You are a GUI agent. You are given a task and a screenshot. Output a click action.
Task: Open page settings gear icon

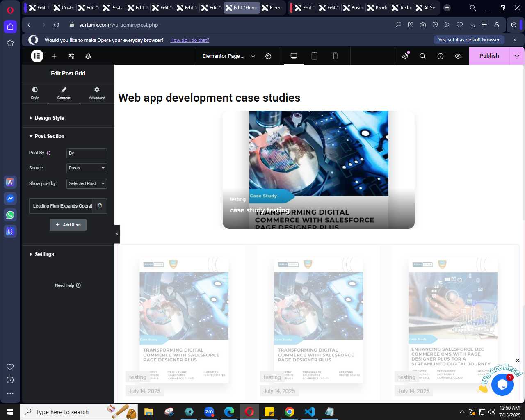[268, 56]
